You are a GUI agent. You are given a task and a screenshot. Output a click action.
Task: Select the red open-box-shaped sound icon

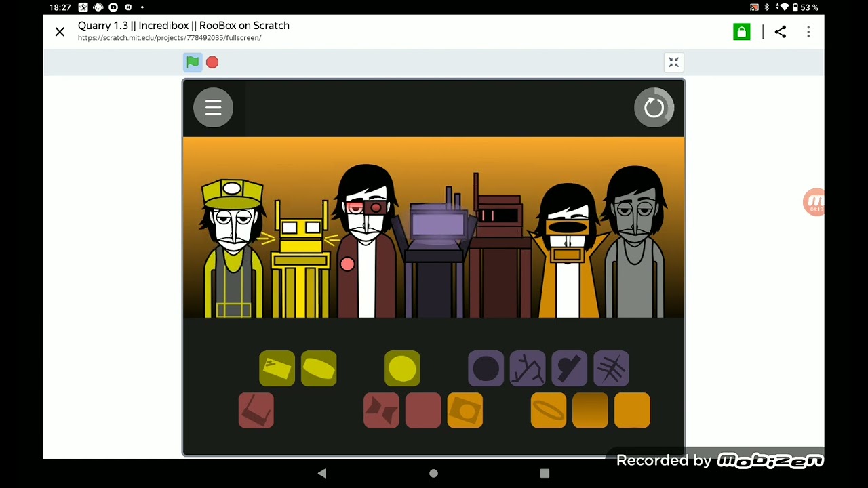tap(256, 410)
